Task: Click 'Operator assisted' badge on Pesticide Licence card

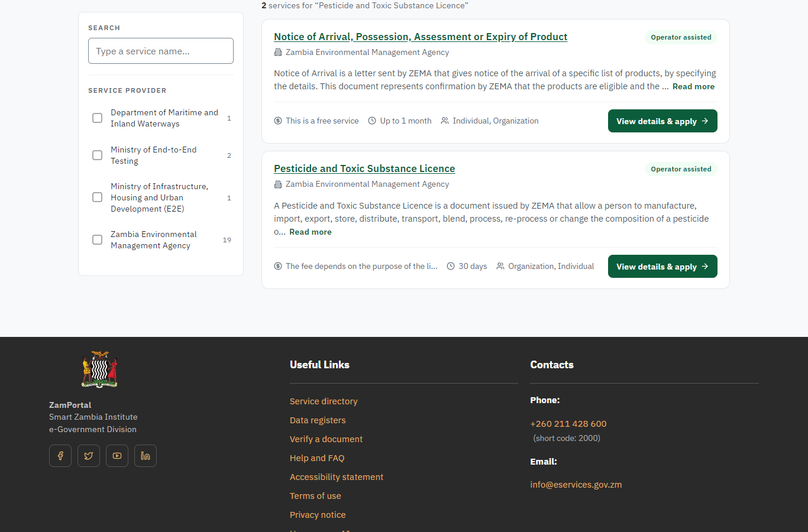Action: 681,169
